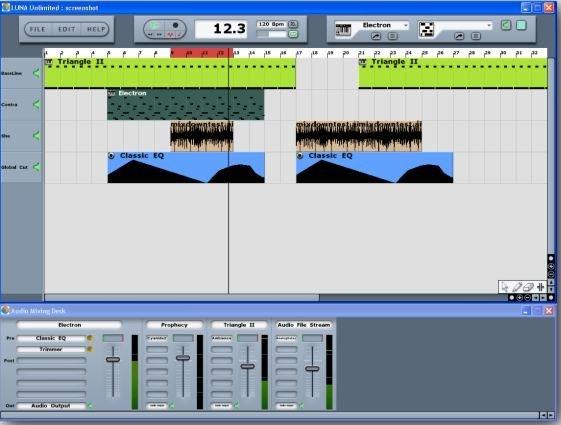Click the Electron channel name in mixer
561x425 pixels.
69,325
